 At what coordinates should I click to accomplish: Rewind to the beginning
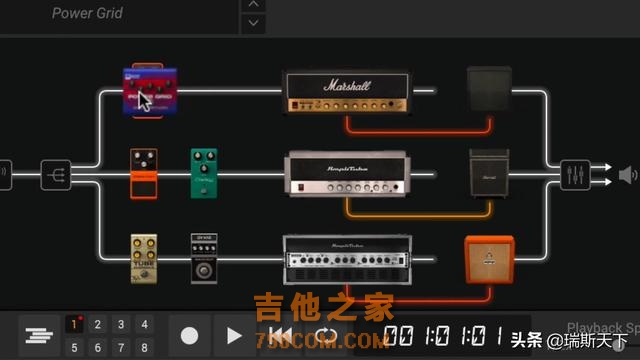pyautogui.click(x=280, y=336)
